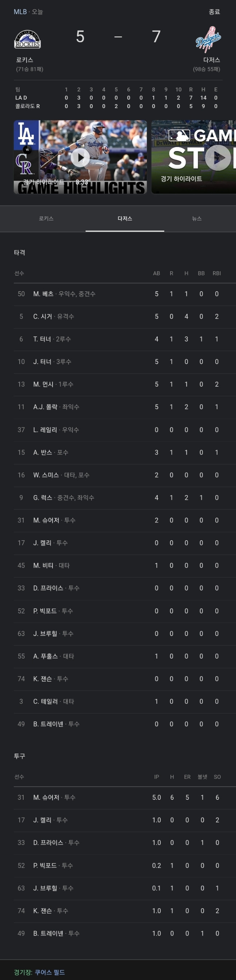Click the Colorado Rockies team logo
Viewport: 236px width, 980px height.
point(27,39)
